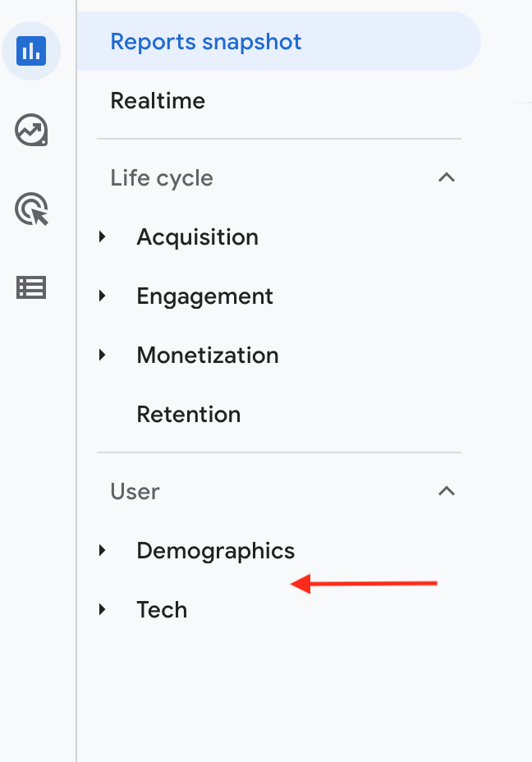Image resolution: width=532 pixels, height=762 pixels.
Task: Expand the Acquisition report group
Action: (x=103, y=236)
